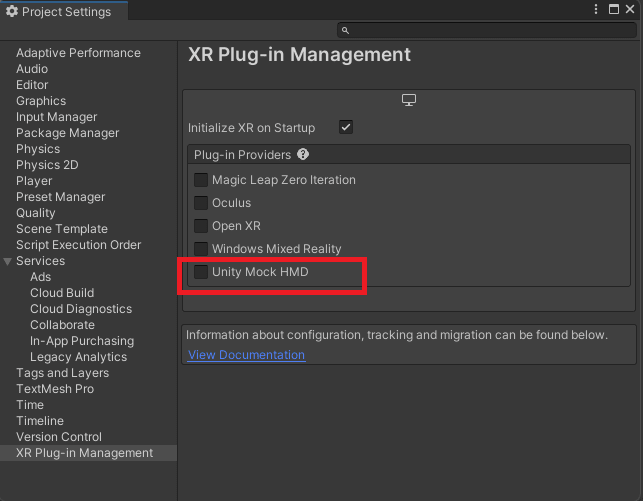Viewport: 643px width, 501px height.
Task: Open Graphics settings
Action: (x=41, y=101)
